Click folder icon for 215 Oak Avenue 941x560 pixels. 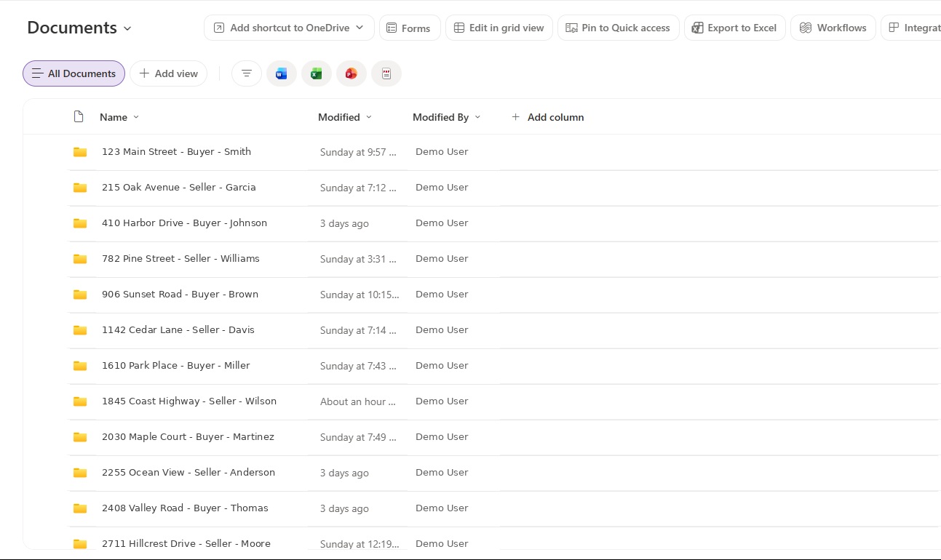click(80, 188)
